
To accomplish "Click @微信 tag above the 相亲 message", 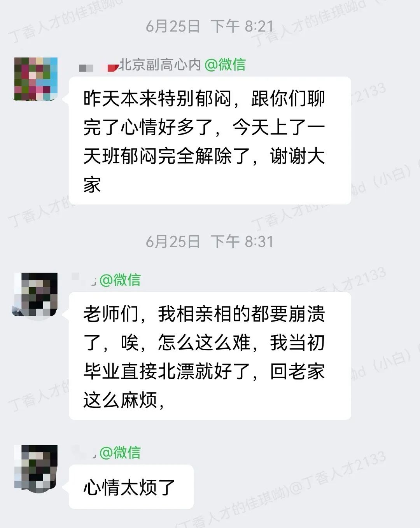I will (x=120, y=280).
